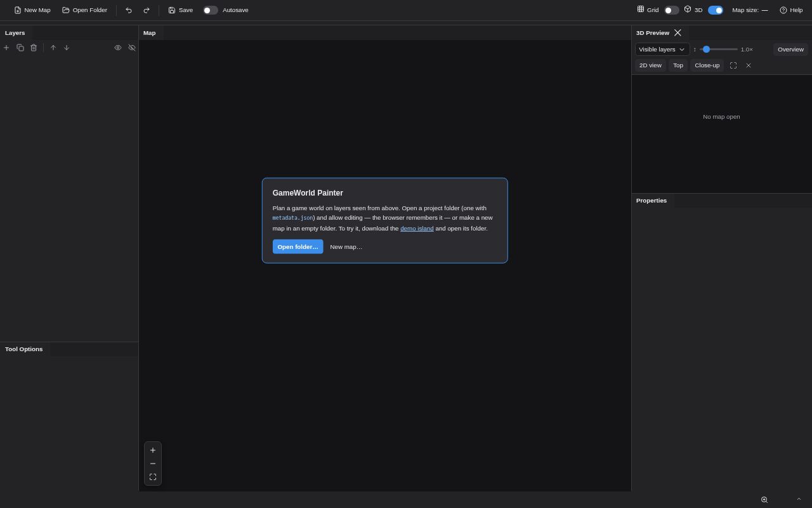Hide all layers with the crossed-eye icon
Image resolution: width=812 pixels, height=508 pixels.
pos(132,48)
